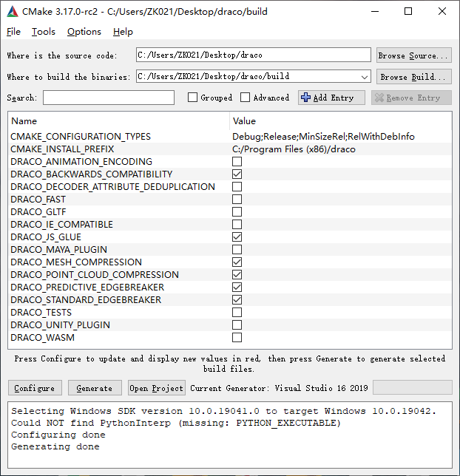Viewport: 460px width, 476px height.
Task: Click the source code path field
Action: (254, 55)
